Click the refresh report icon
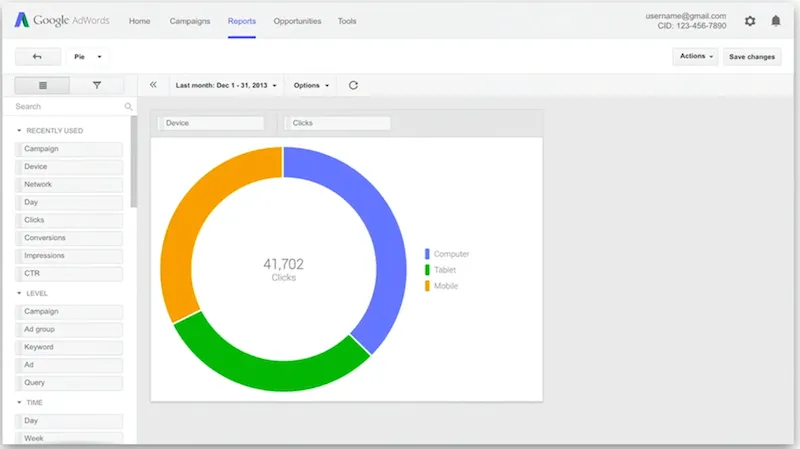The height and width of the screenshot is (449, 800). [353, 85]
